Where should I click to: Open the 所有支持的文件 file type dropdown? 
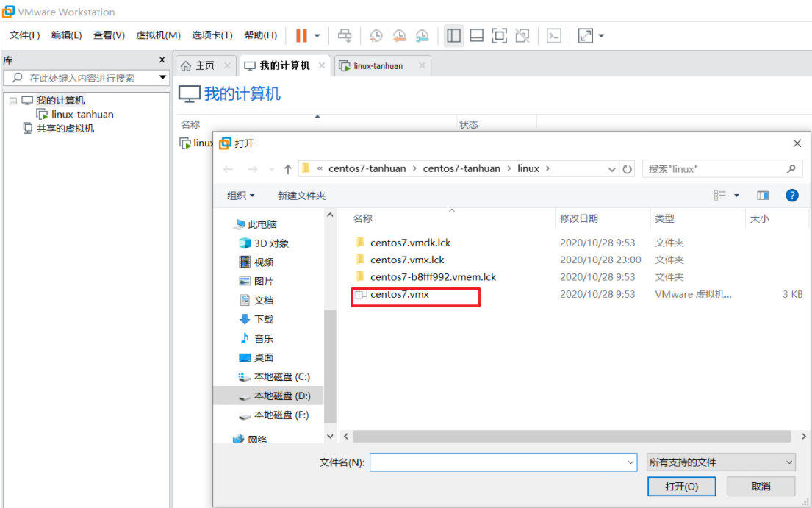pyautogui.click(x=721, y=462)
